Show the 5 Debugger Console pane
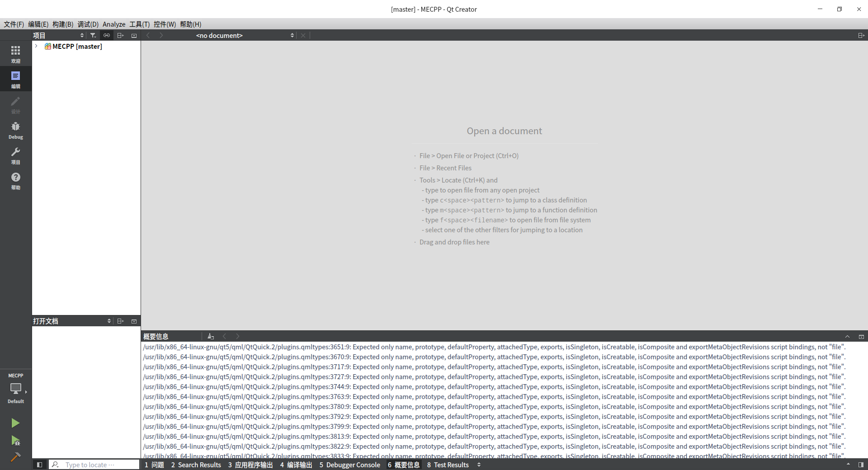The height and width of the screenshot is (470, 868). click(x=350, y=465)
